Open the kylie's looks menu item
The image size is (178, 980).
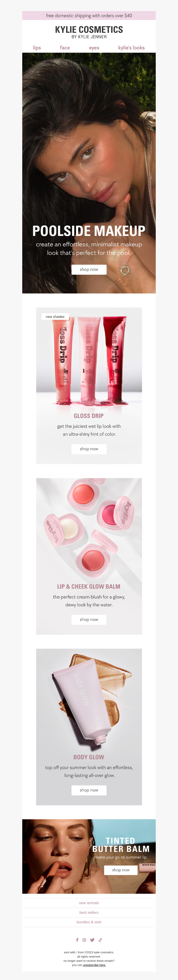pyautogui.click(x=131, y=48)
